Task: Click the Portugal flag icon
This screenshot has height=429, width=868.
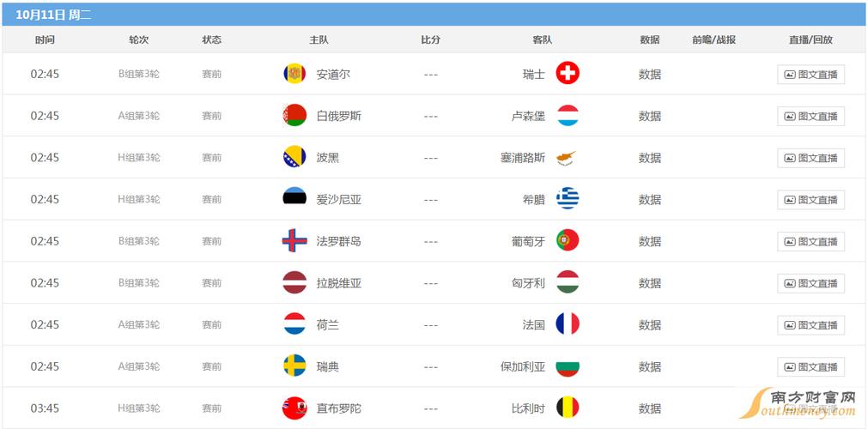Action: (568, 240)
